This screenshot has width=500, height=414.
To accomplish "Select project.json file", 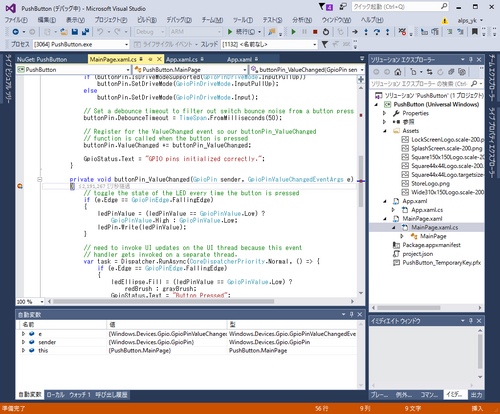I will click(418, 254).
